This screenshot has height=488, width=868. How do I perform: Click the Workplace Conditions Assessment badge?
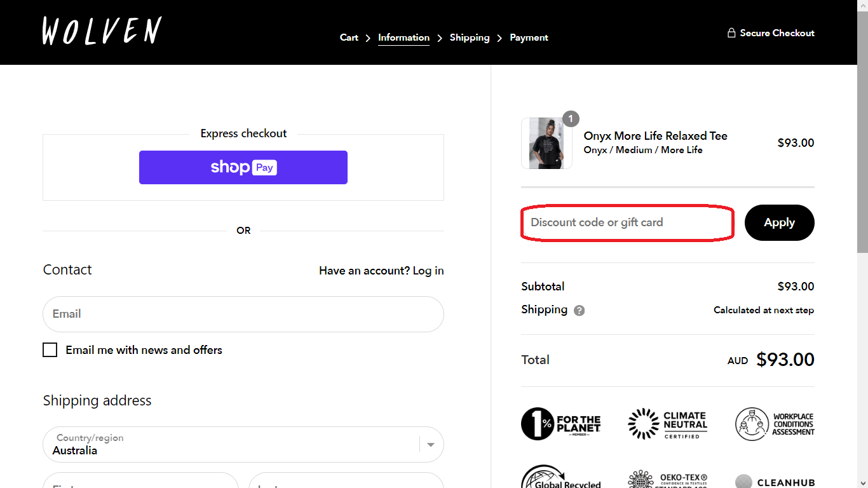(775, 423)
